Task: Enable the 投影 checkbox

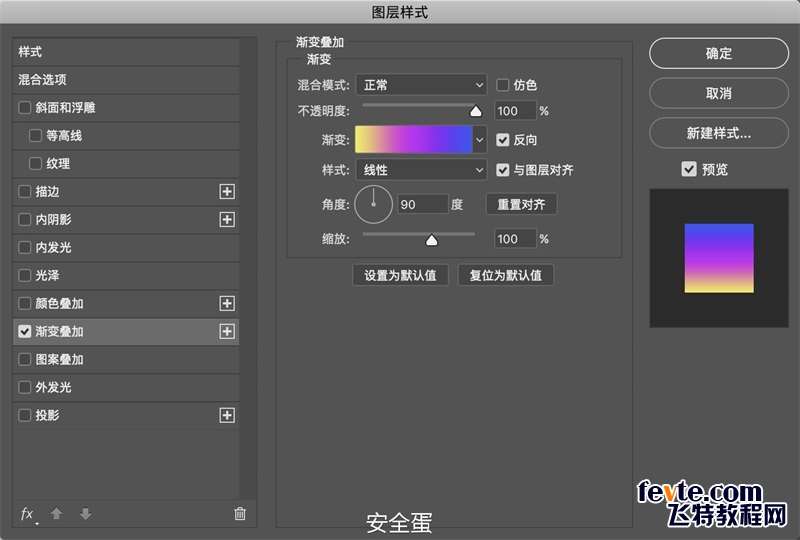Action: click(24, 415)
